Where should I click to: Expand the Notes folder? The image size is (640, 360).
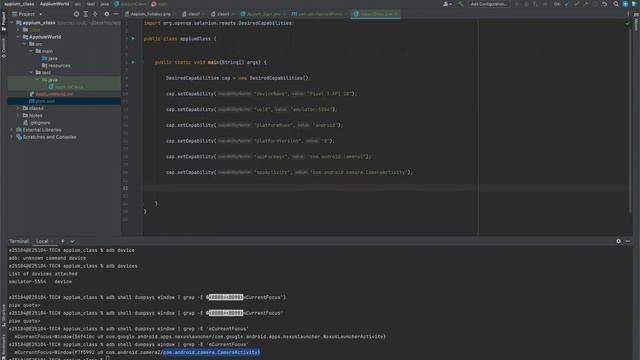click(18, 116)
